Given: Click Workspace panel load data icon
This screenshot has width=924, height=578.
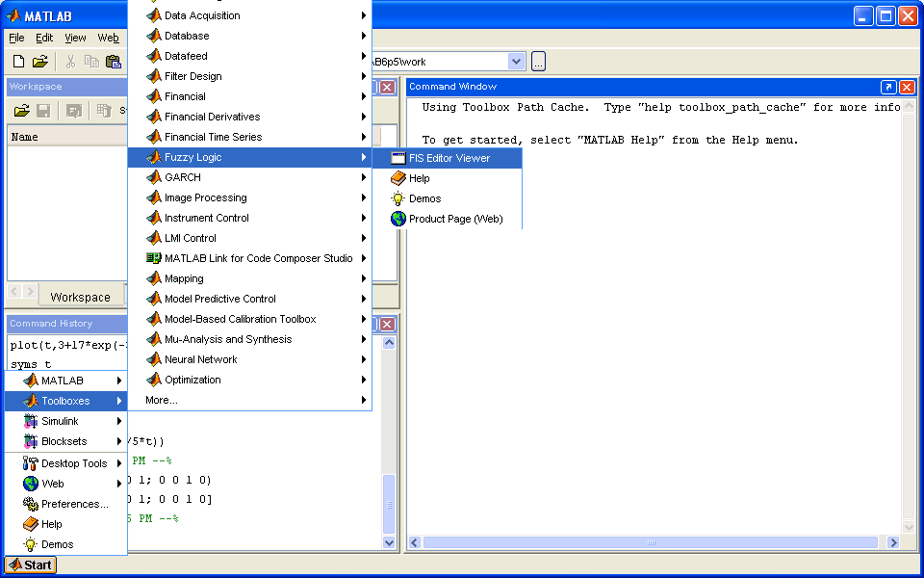Looking at the screenshot, I should pos(21,110).
